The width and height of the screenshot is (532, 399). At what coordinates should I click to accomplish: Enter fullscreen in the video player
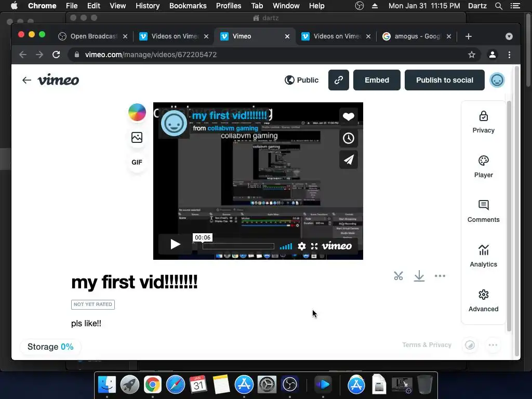pos(314,246)
